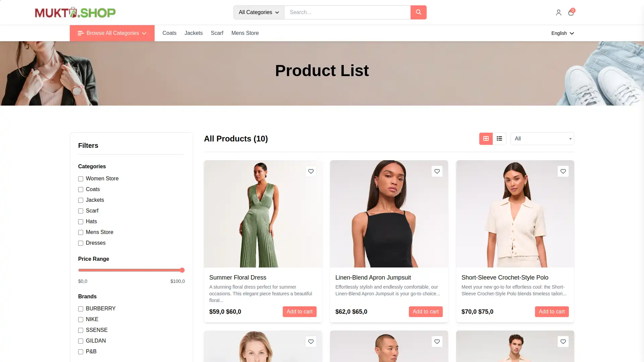Open the All Categories search dropdown

259,12
